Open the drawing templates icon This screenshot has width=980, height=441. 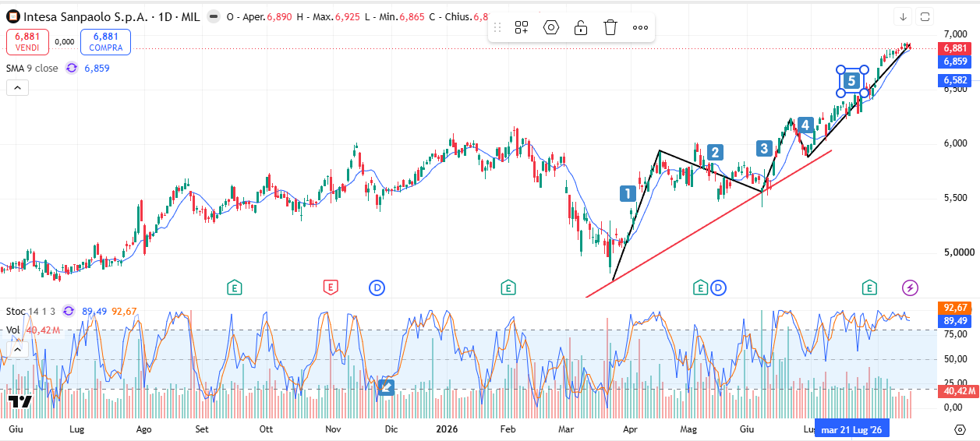[522, 27]
